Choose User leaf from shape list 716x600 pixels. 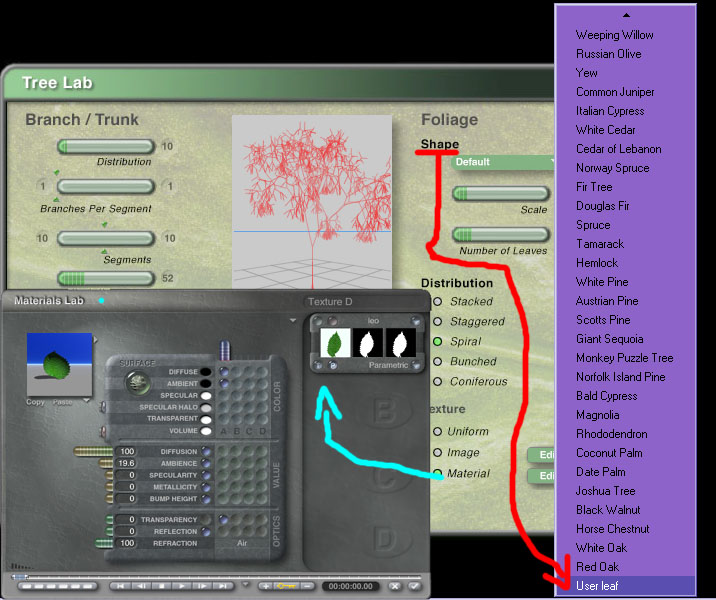coord(626,586)
